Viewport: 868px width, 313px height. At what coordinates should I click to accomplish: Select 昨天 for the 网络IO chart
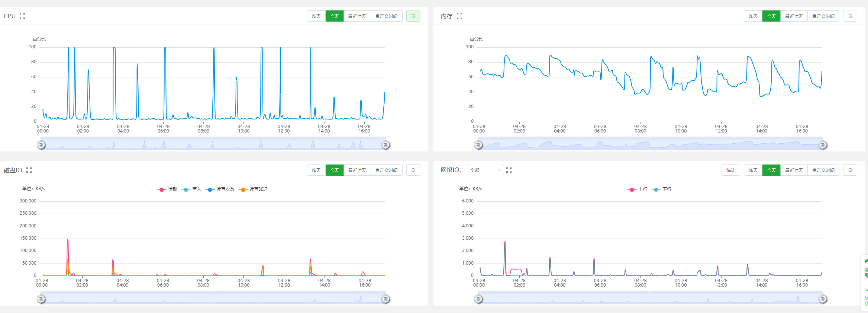point(753,170)
